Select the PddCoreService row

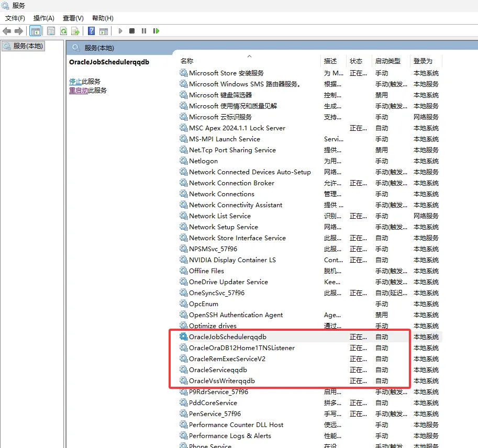click(309, 403)
